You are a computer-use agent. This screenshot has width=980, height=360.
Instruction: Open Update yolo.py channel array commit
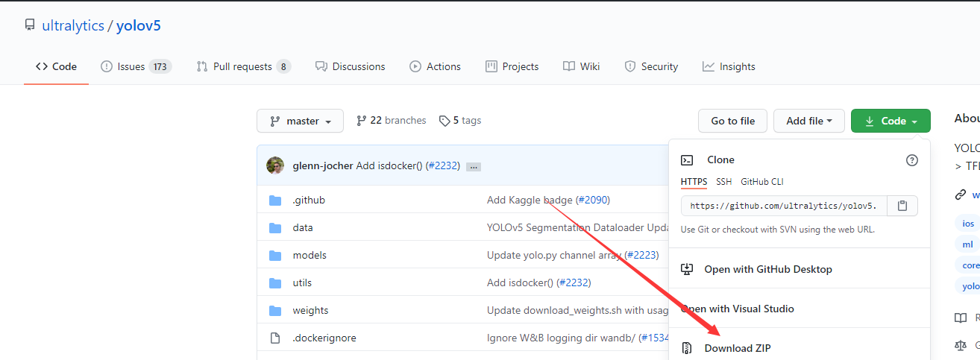554,255
